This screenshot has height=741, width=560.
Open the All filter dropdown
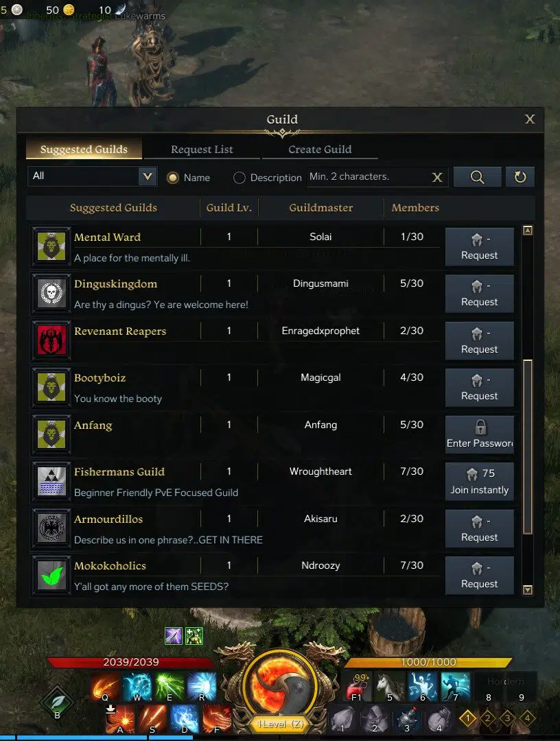(92, 176)
